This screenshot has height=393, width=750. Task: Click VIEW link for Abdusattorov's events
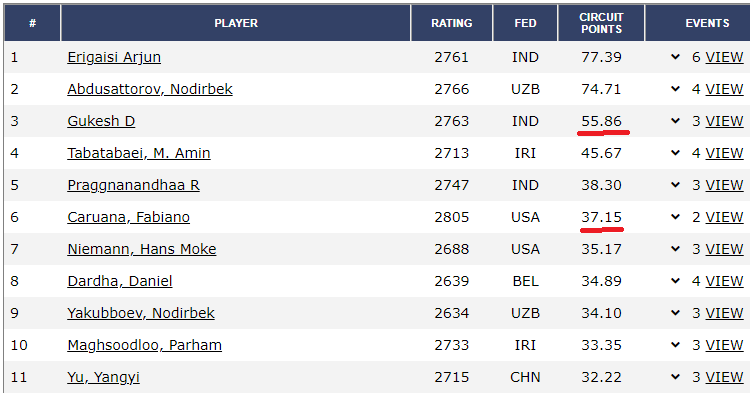724,89
